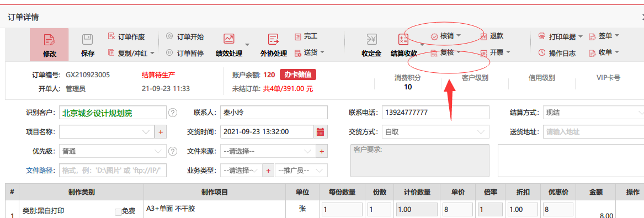644x218 pixels.
Task: Click the 办卡储值 button
Action: coord(298,75)
